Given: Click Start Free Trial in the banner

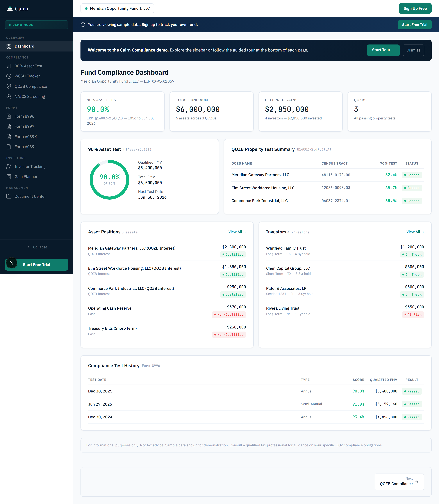Looking at the screenshot, I should [414, 25].
